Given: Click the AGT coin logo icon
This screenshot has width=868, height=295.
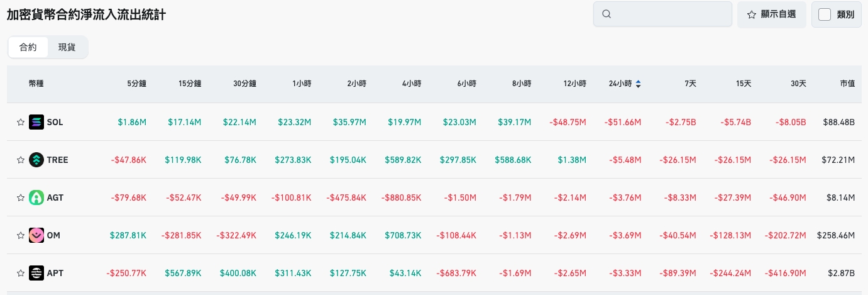Looking at the screenshot, I should coord(36,198).
